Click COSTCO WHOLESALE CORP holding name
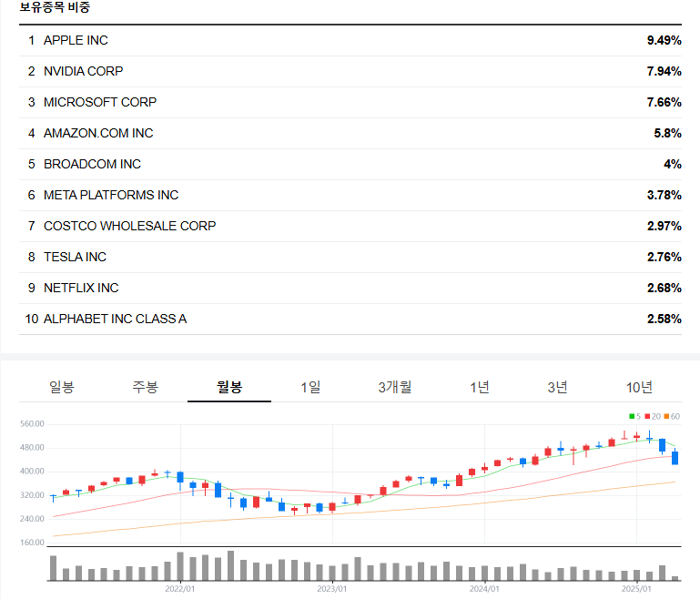Screen dimensions: 700x599 (x=129, y=226)
